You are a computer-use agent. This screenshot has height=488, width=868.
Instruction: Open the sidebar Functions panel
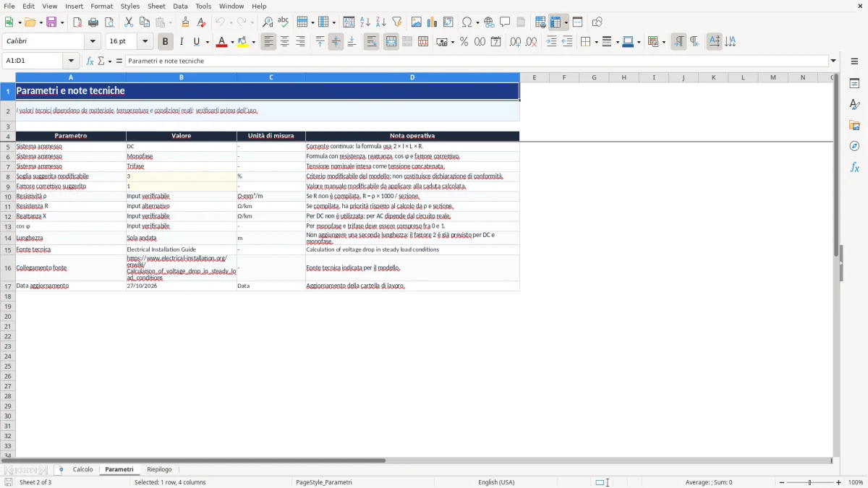click(x=854, y=167)
